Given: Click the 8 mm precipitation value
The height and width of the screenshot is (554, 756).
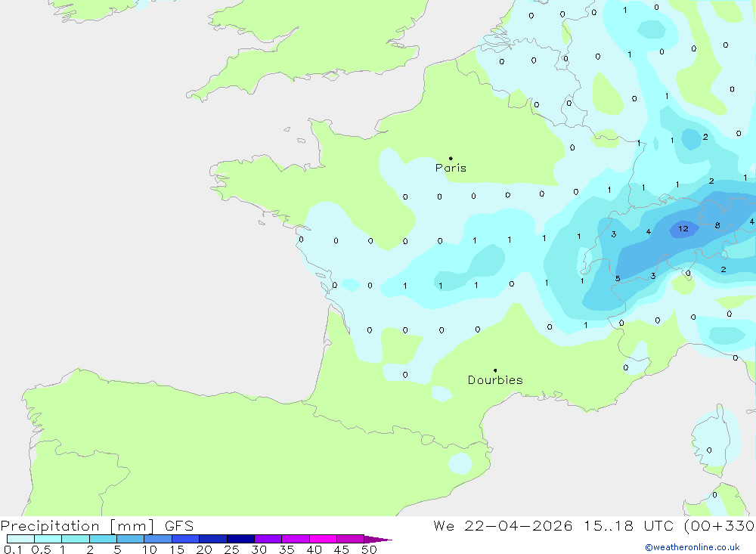Looking at the screenshot, I should tap(717, 225).
